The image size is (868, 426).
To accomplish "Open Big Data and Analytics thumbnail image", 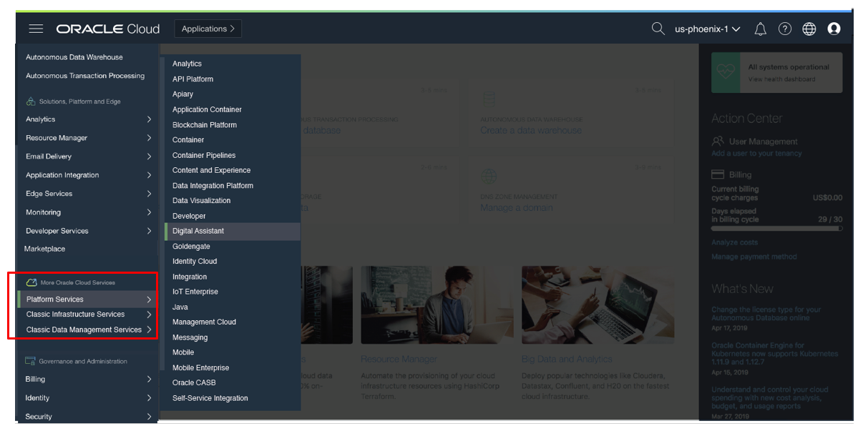I will [598, 305].
